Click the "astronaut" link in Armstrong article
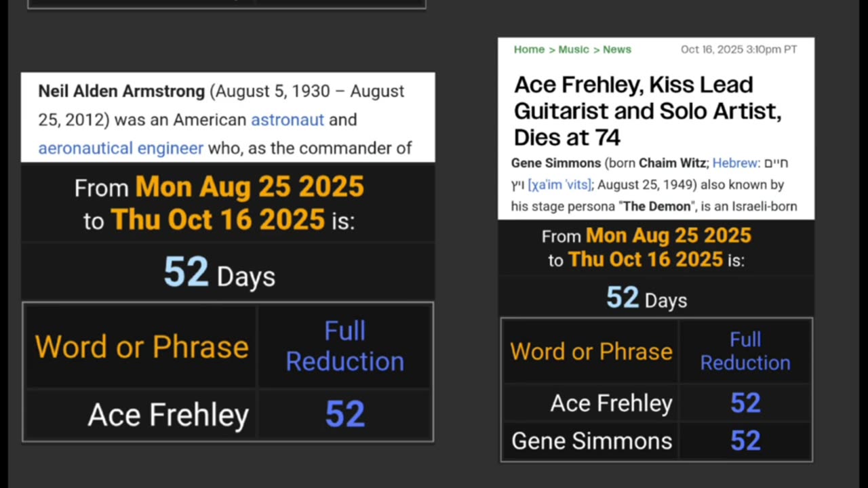 pos(288,120)
